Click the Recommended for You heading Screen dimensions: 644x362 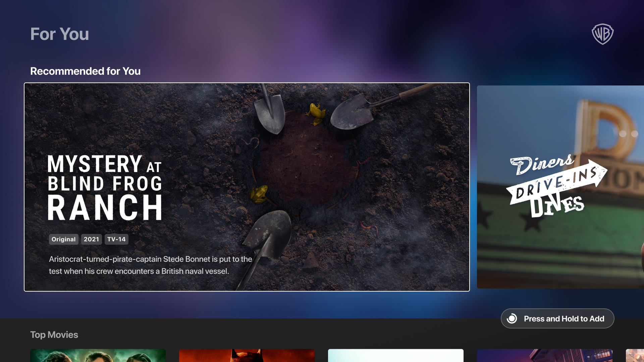coord(85,71)
